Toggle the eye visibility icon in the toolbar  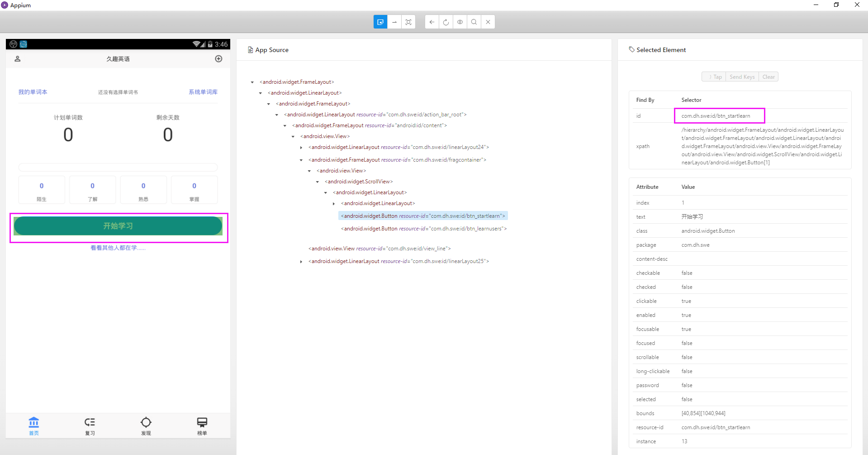pyautogui.click(x=460, y=22)
